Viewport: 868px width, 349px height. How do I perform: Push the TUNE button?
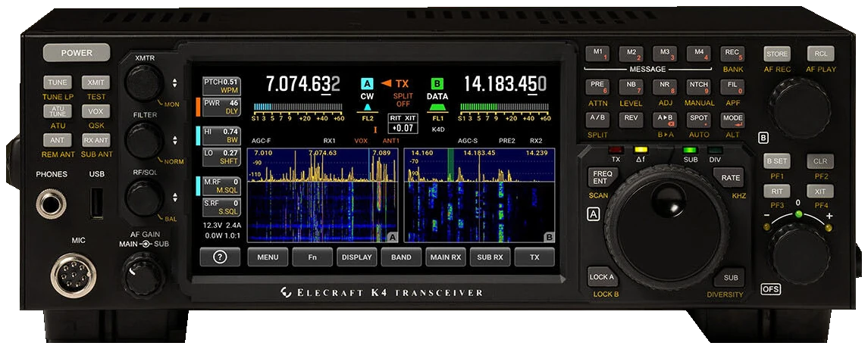[x=58, y=83]
